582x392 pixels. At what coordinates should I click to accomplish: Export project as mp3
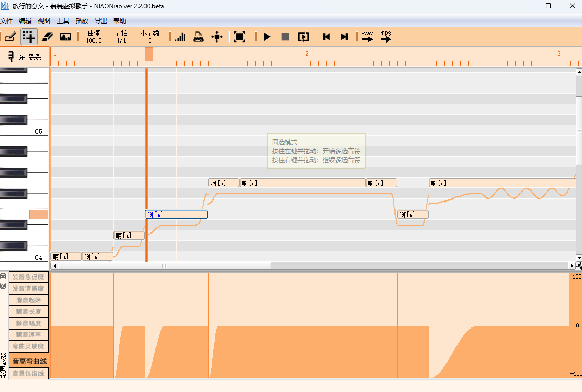(386, 36)
